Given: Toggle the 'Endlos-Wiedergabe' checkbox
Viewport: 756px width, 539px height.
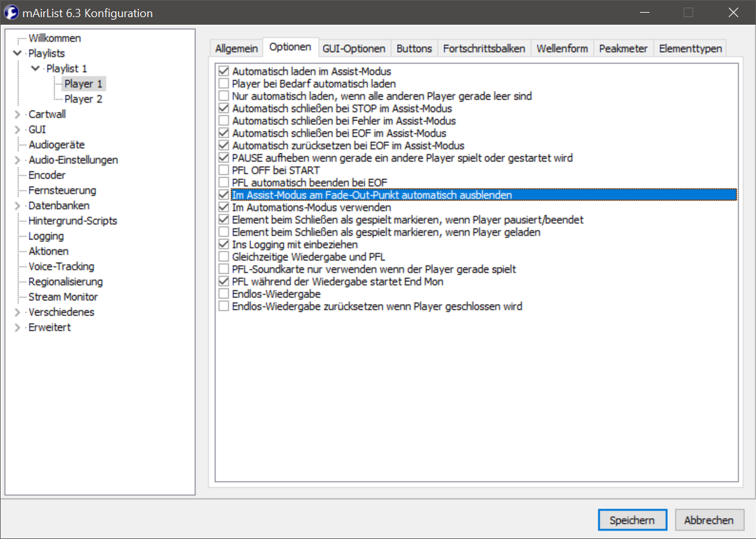Looking at the screenshot, I should (x=223, y=294).
